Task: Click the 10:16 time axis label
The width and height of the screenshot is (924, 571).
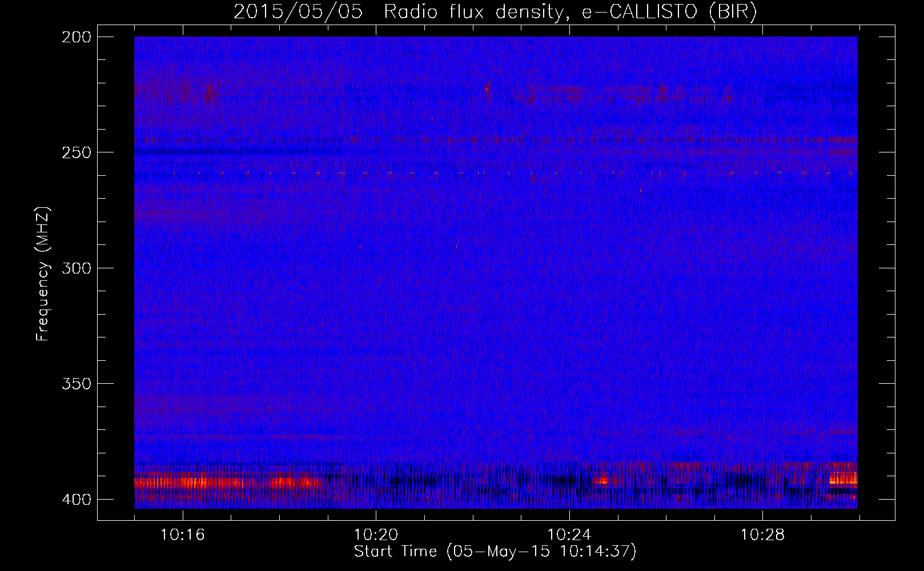Action: click(x=182, y=535)
